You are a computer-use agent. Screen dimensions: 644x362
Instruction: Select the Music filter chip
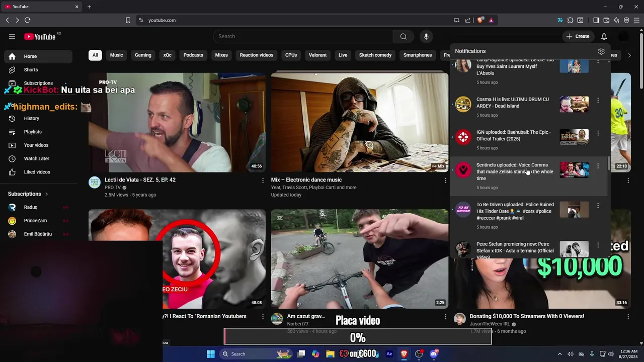pyautogui.click(x=116, y=55)
